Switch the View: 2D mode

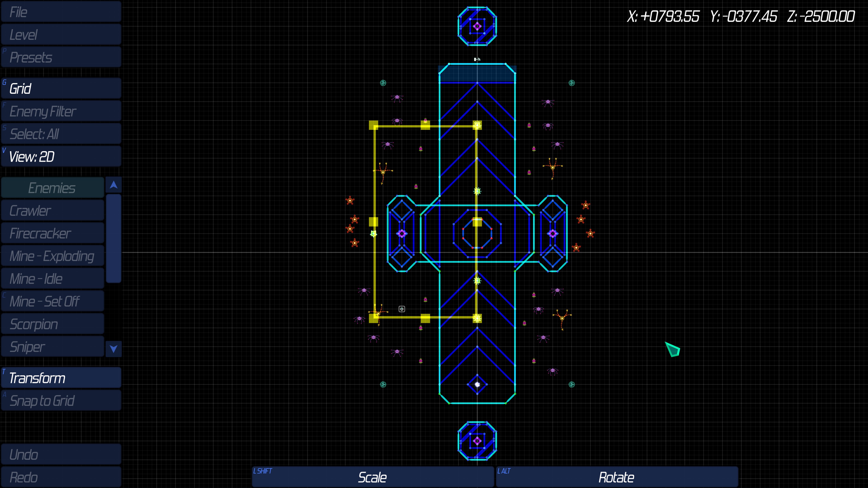[x=61, y=157]
